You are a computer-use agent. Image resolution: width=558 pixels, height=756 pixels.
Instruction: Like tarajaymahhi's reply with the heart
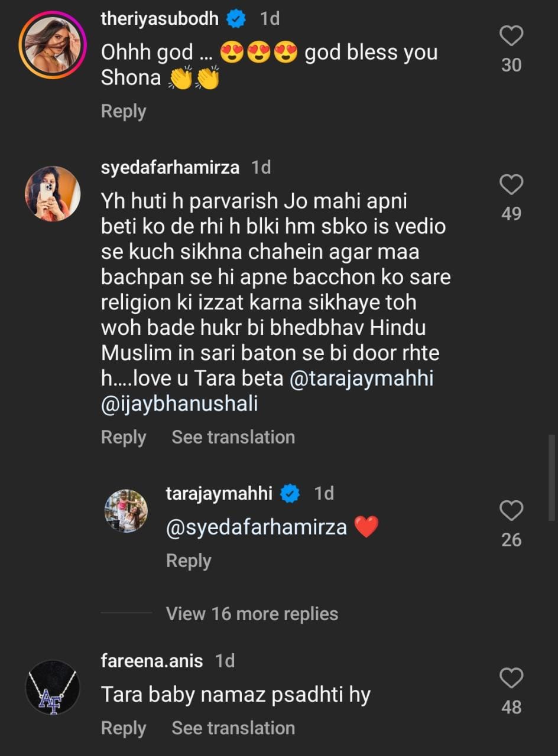[511, 511]
